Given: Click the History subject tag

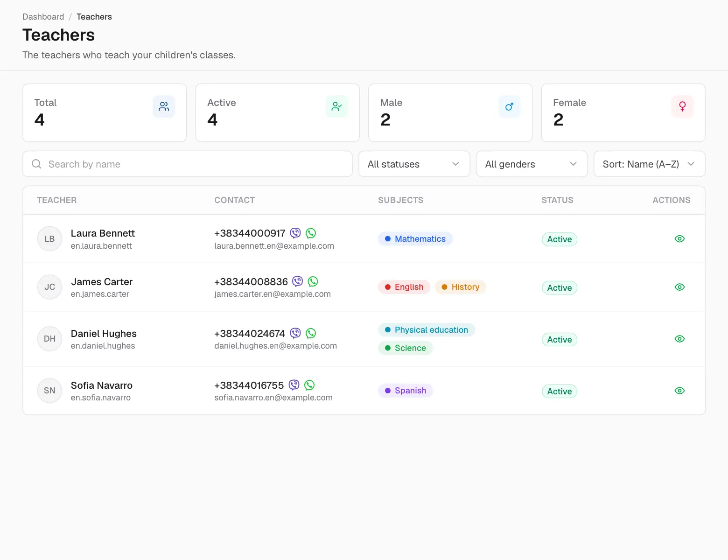Looking at the screenshot, I should [x=461, y=287].
